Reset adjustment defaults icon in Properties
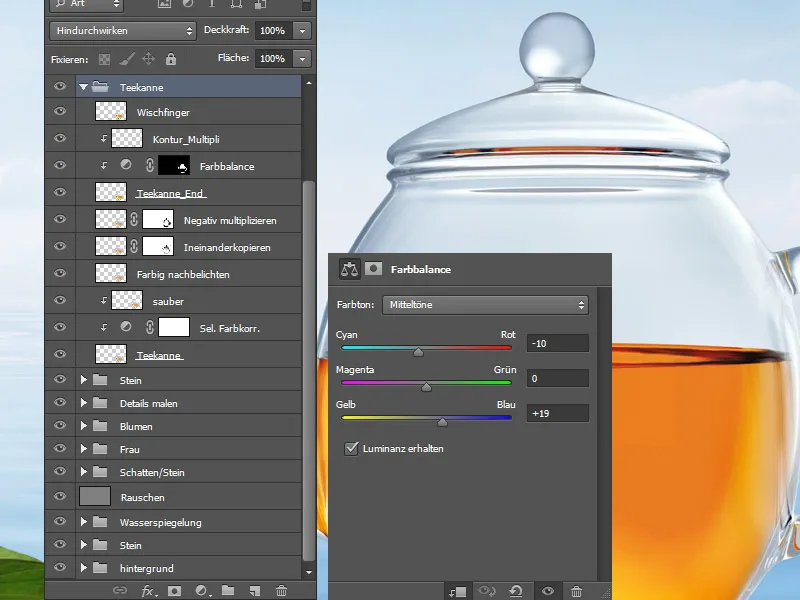The width and height of the screenshot is (800, 600). (516, 591)
